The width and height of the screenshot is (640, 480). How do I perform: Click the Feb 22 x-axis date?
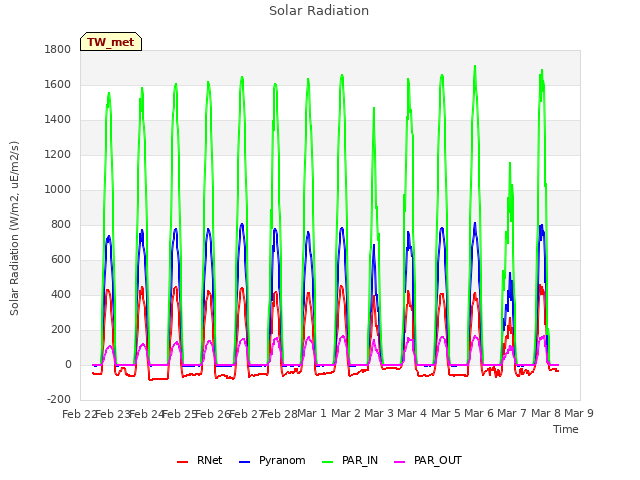tap(79, 414)
